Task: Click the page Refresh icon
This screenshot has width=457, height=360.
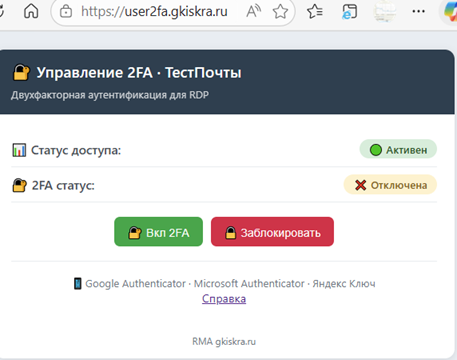Action: coord(2,11)
